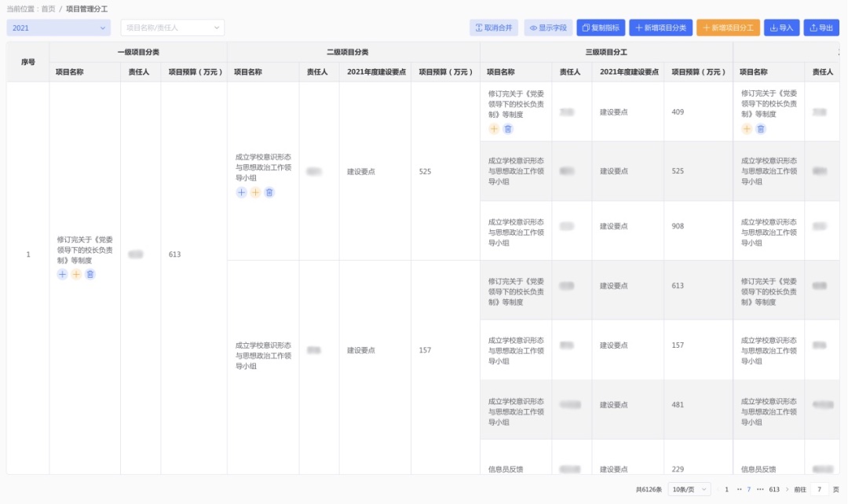
Task: Toggle 取消合并 to unmerge cells
Action: click(x=494, y=27)
